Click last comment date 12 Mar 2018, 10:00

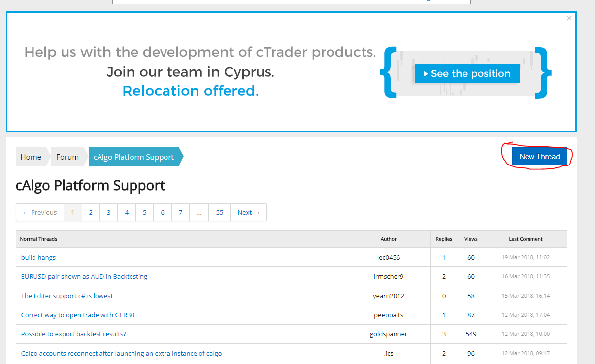pyautogui.click(x=526, y=334)
